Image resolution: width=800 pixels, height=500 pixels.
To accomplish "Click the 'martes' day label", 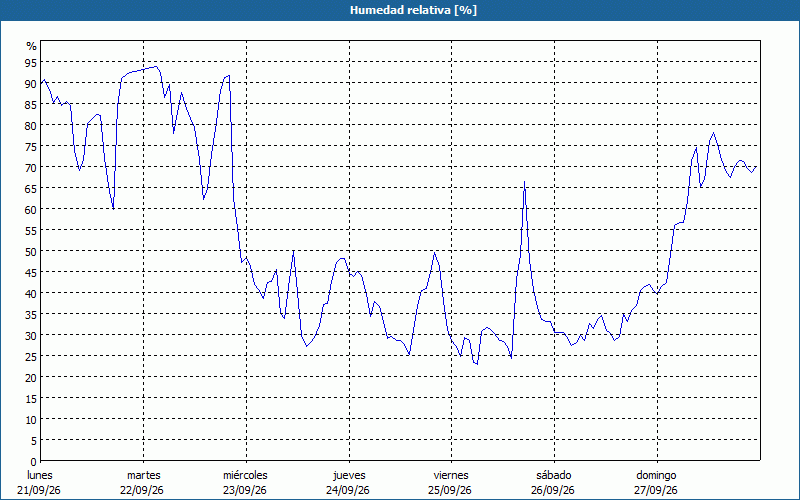I will [x=144, y=475].
